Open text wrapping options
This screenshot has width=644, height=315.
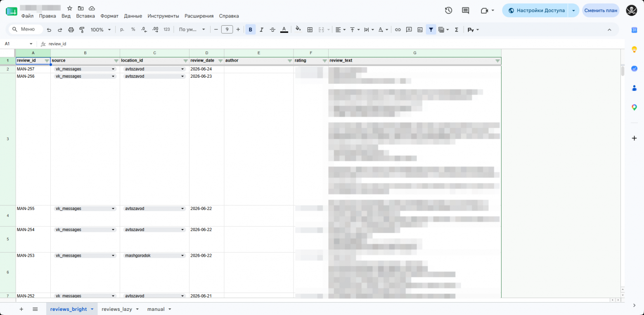tap(369, 29)
